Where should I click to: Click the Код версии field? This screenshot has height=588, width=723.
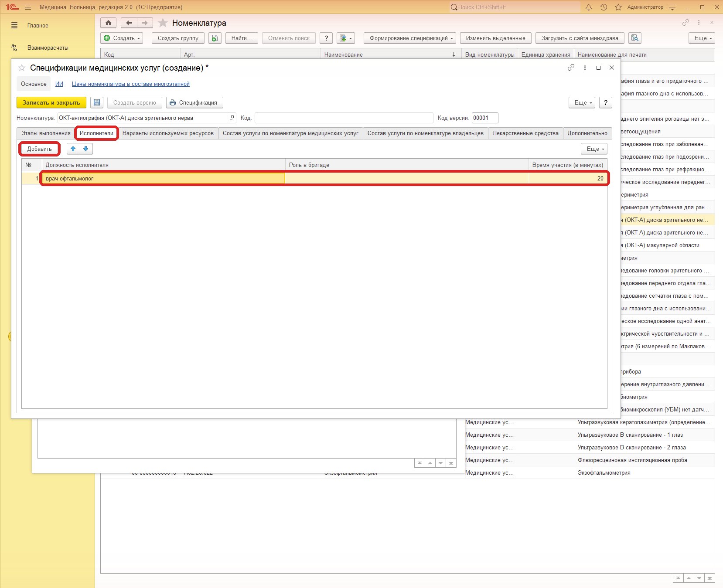point(485,118)
